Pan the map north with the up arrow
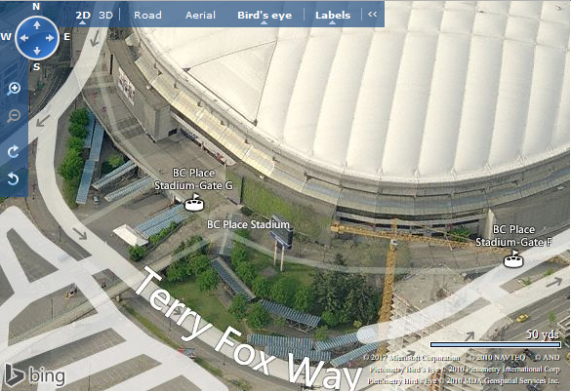The width and height of the screenshot is (572, 392). pos(37,25)
